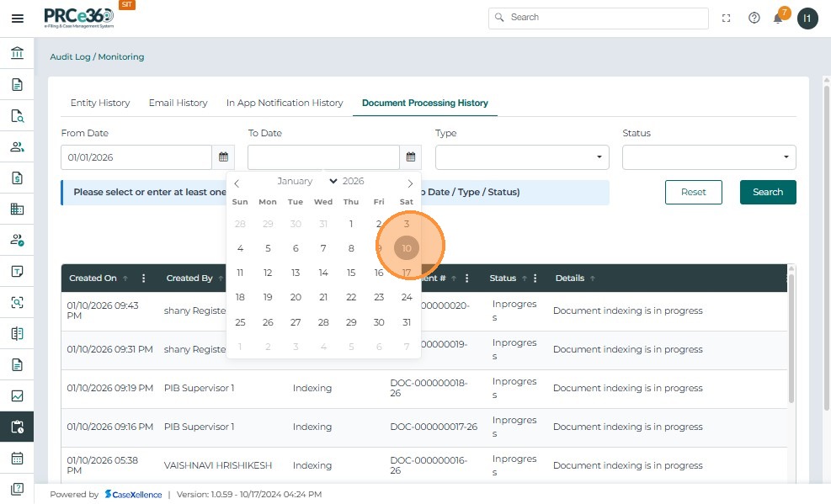
Task: Toggle fullscreen mode icon in header
Action: (727, 19)
